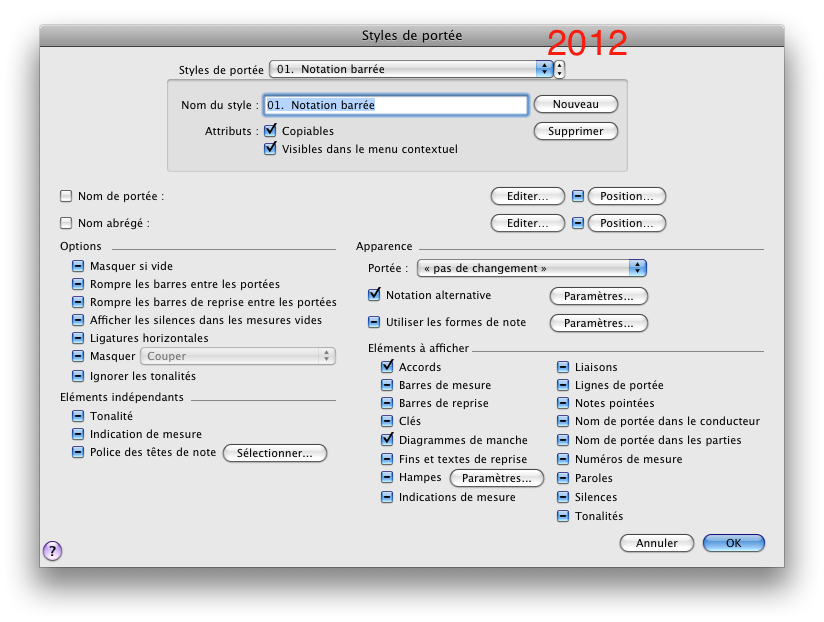Toggle the Diagrammes de manche checkbox
The height and width of the screenshot is (622, 824).
(x=388, y=439)
